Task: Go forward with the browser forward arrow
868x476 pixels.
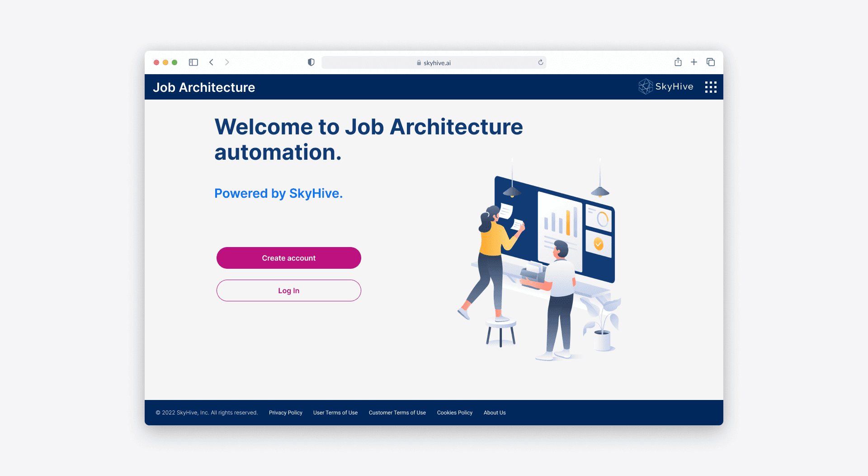Action: (x=227, y=62)
